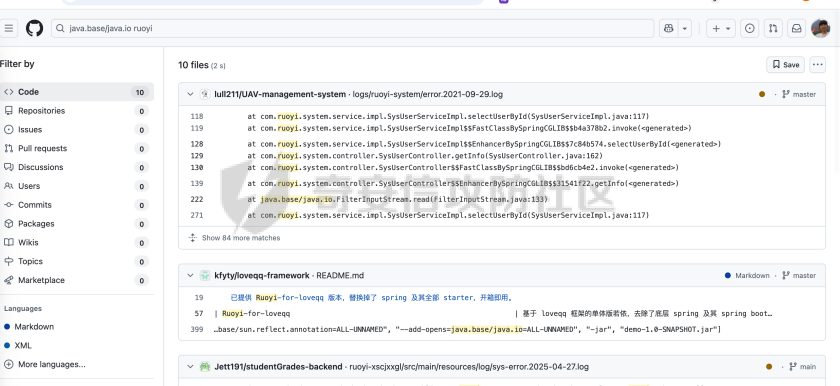
Task: Filter results by Topics
Action: (x=77, y=261)
